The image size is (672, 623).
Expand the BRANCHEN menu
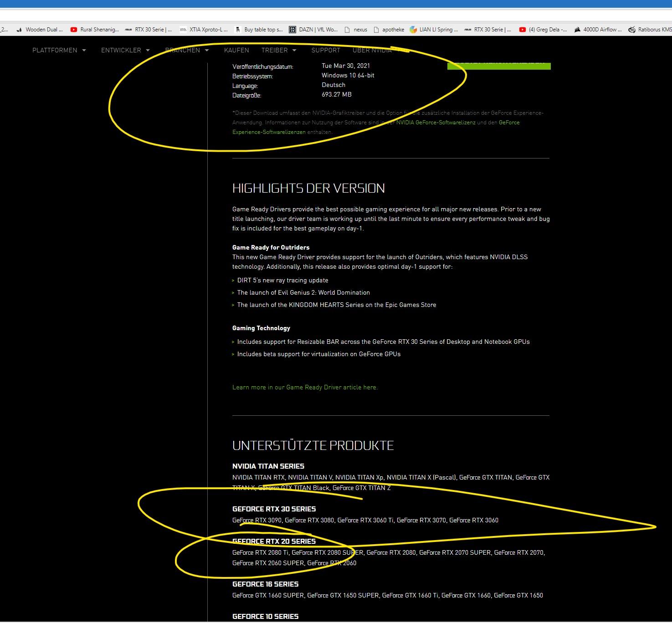coord(187,50)
